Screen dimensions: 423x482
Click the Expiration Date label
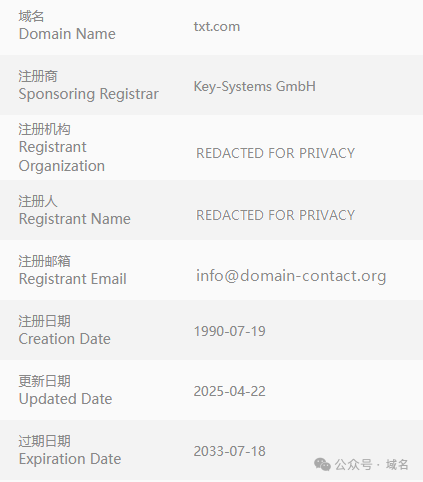click(70, 459)
